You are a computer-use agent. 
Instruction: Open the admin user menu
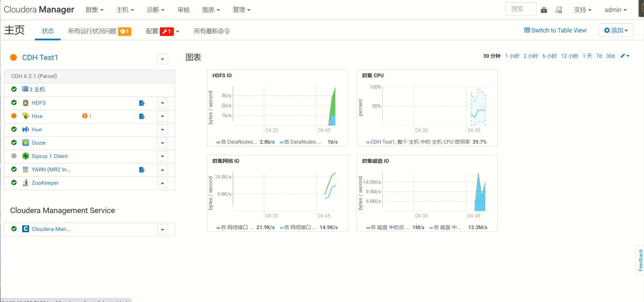[x=616, y=10]
